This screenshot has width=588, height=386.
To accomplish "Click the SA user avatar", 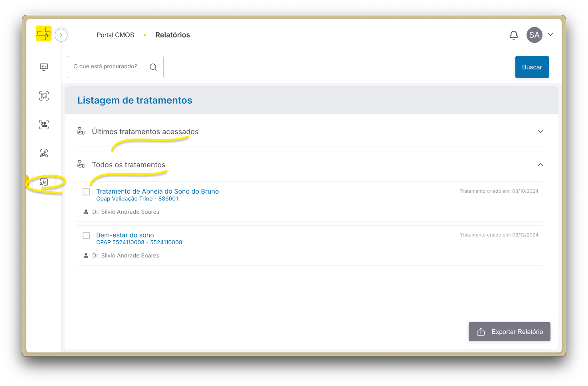I will [x=534, y=35].
